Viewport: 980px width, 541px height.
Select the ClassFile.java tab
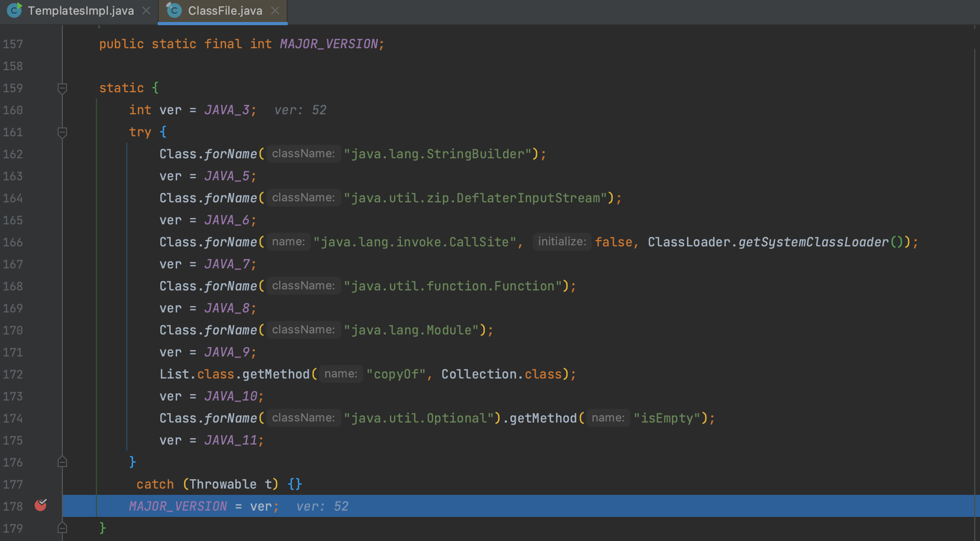coord(225,10)
